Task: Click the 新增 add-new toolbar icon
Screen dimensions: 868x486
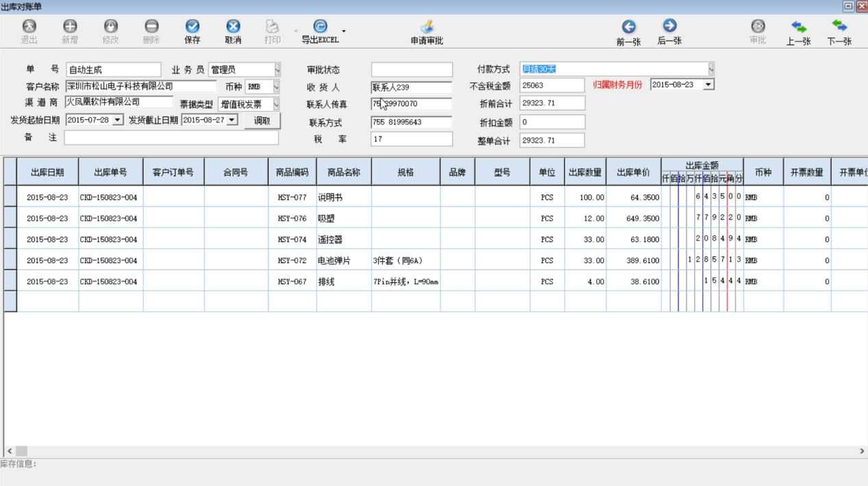Action: click(70, 26)
